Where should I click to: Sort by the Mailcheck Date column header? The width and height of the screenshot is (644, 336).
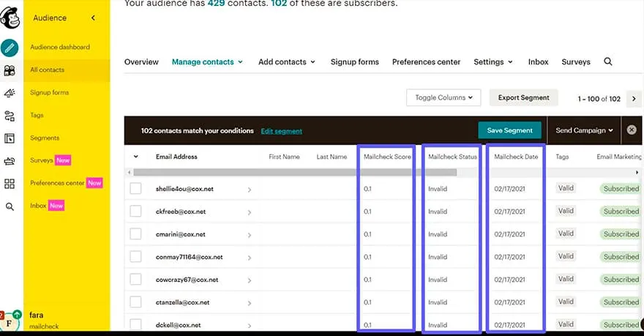516,157
